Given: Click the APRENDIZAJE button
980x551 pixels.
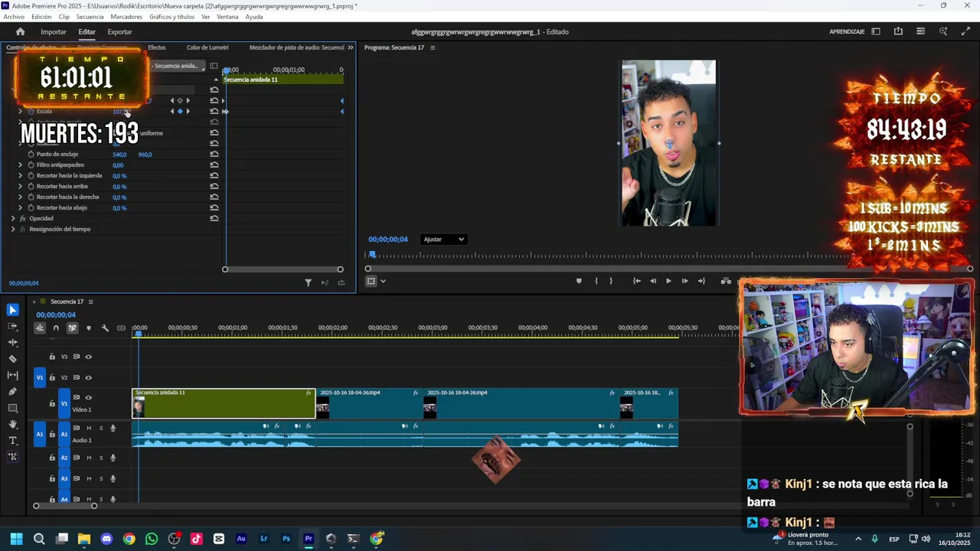Looking at the screenshot, I should (x=847, y=31).
